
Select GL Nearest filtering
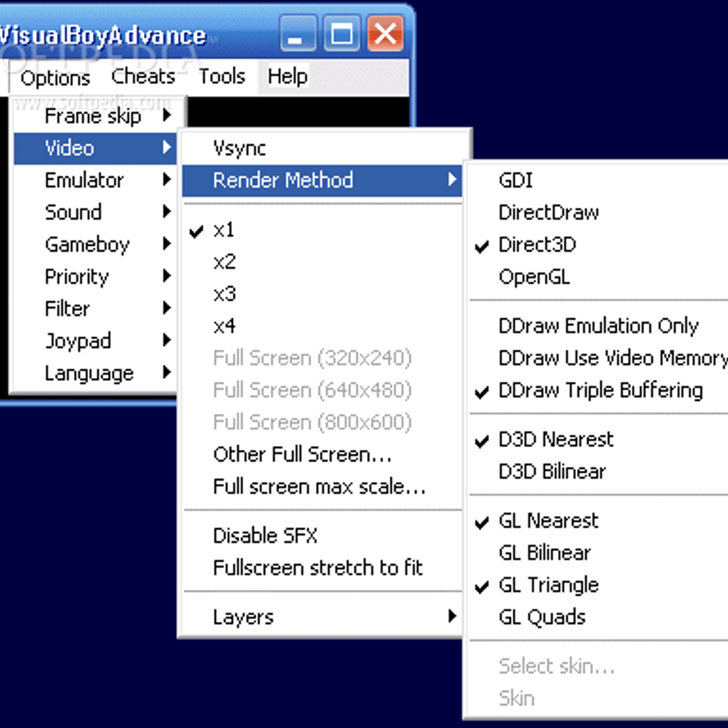pos(598,521)
